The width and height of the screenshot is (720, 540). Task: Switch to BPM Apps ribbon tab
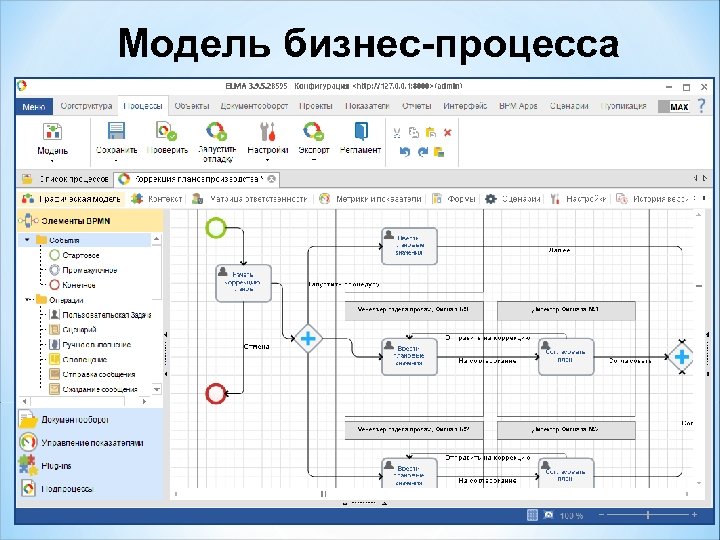518,106
